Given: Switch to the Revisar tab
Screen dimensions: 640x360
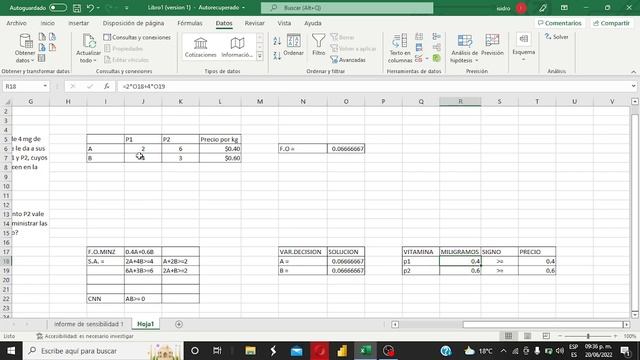Looking at the screenshot, I should [255, 23].
